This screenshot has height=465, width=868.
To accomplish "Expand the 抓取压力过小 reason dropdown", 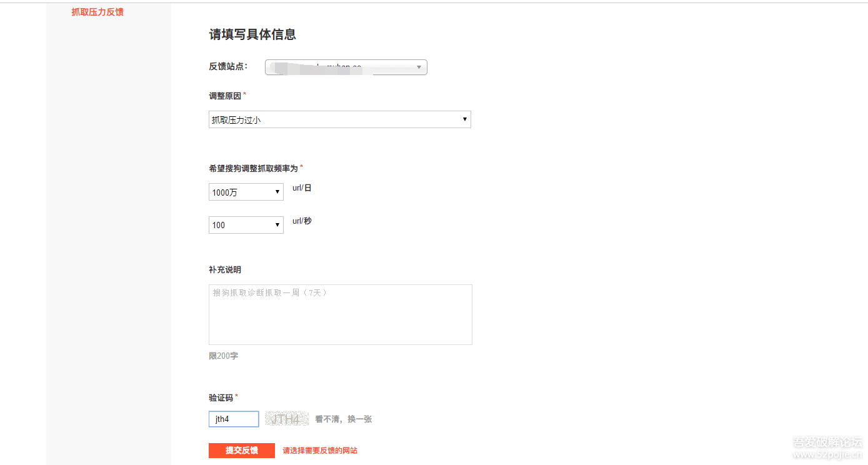I will point(340,119).
